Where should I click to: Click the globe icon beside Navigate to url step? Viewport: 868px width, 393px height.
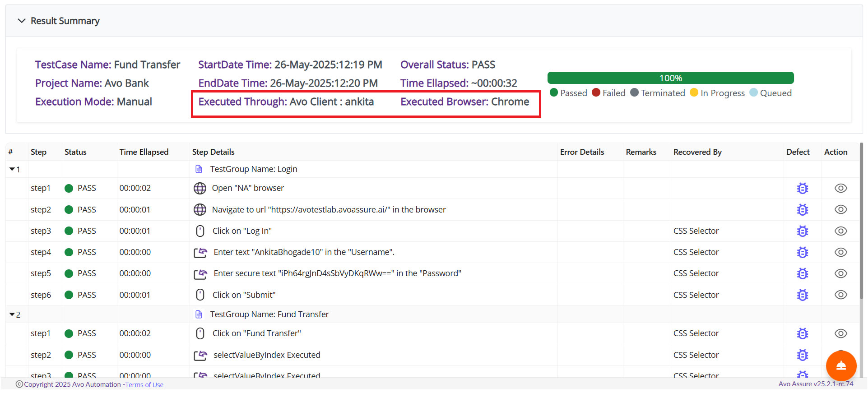[200, 210]
